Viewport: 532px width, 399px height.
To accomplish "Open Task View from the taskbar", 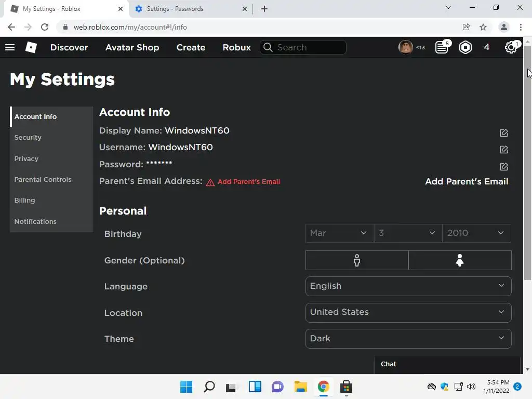I will click(x=232, y=387).
